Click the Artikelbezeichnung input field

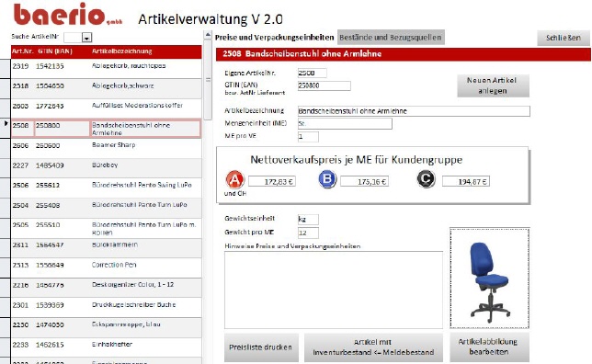(x=414, y=111)
